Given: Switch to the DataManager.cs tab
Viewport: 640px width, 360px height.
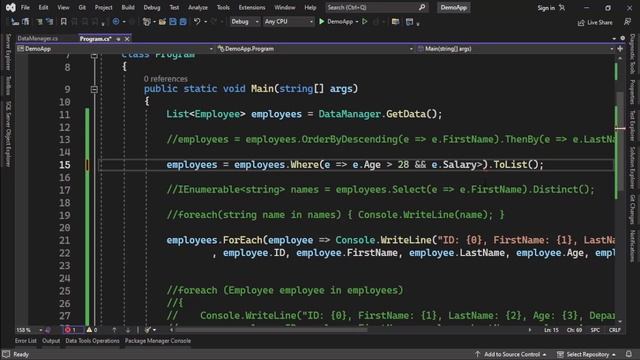Looking at the screenshot, I should 38,38.
